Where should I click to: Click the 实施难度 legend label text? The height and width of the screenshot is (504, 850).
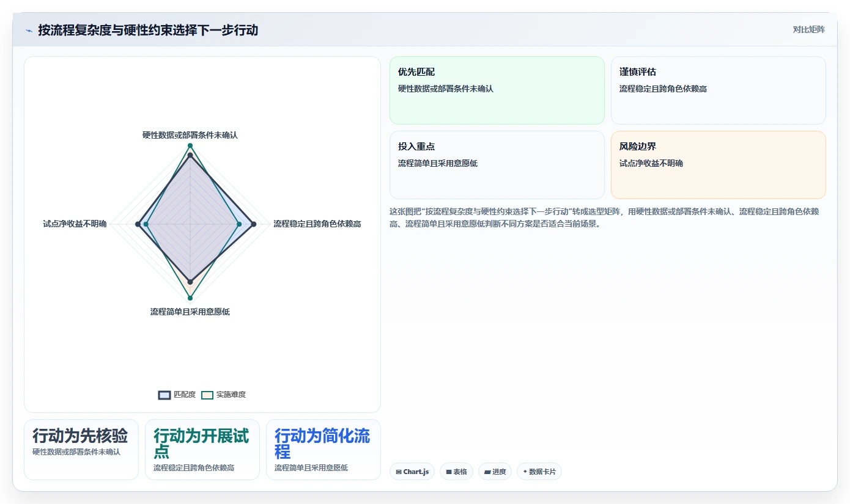coord(231,395)
